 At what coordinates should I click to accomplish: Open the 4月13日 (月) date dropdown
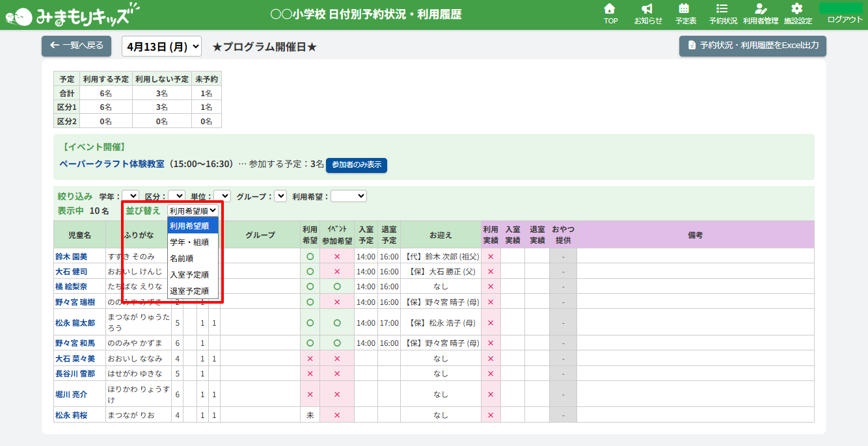click(x=162, y=47)
